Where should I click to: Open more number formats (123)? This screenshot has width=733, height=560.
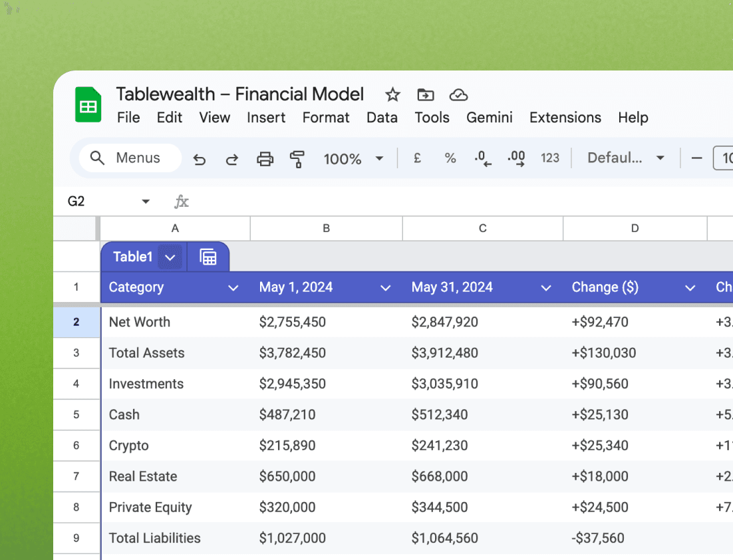tap(550, 158)
